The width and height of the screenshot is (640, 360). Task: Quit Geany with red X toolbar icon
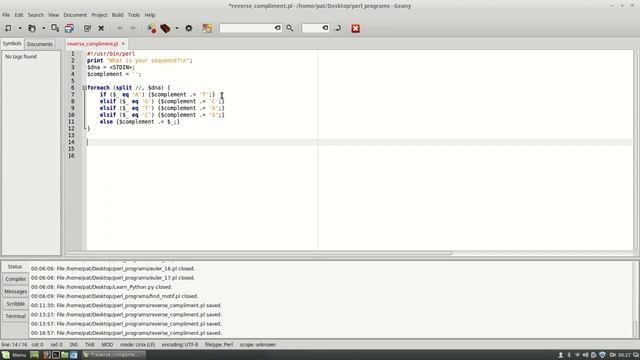coord(356,28)
